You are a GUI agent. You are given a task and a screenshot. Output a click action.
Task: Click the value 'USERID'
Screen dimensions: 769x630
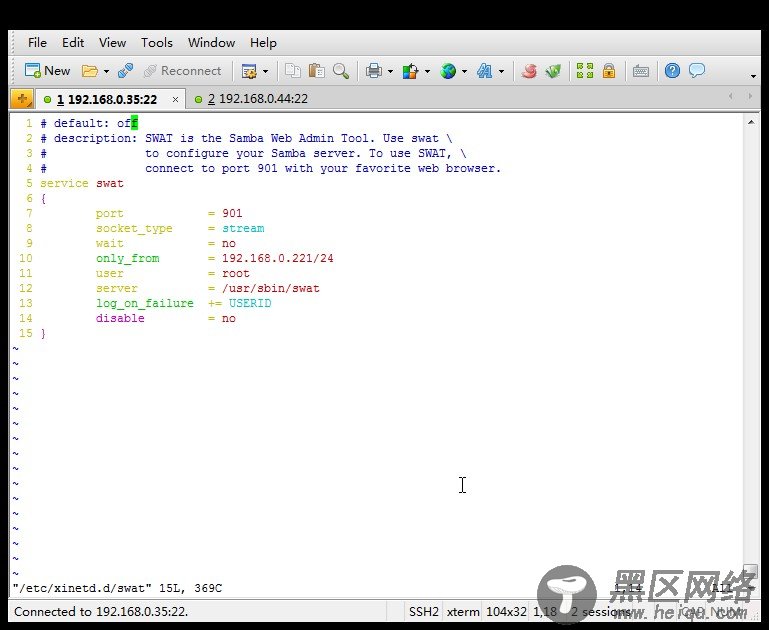pyautogui.click(x=250, y=303)
